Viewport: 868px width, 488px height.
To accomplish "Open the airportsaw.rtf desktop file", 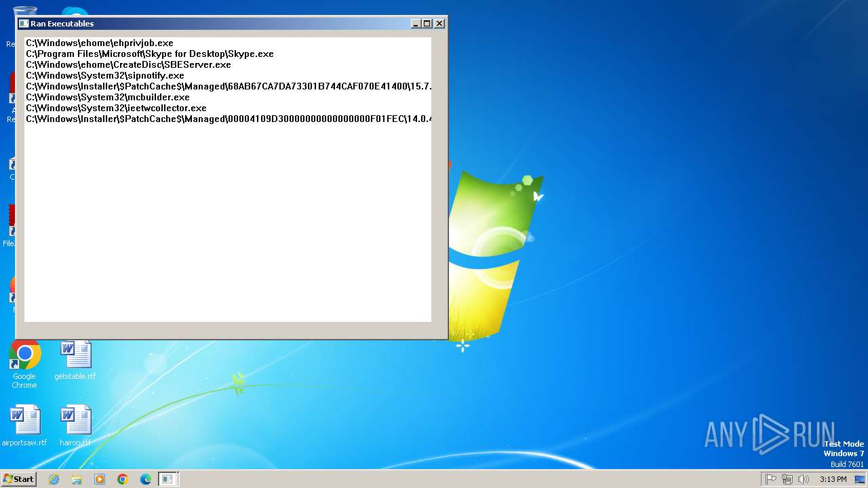I will (24, 426).
